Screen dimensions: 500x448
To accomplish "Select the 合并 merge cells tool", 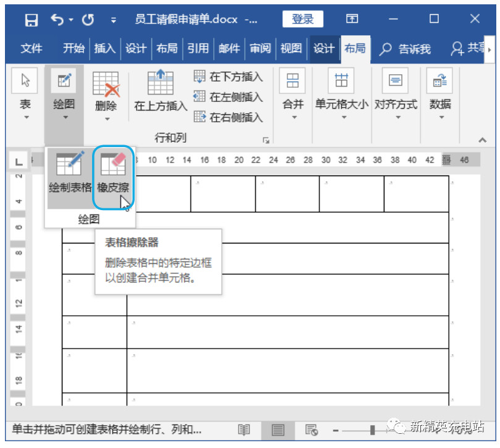I will pyautogui.click(x=292, y=93).
